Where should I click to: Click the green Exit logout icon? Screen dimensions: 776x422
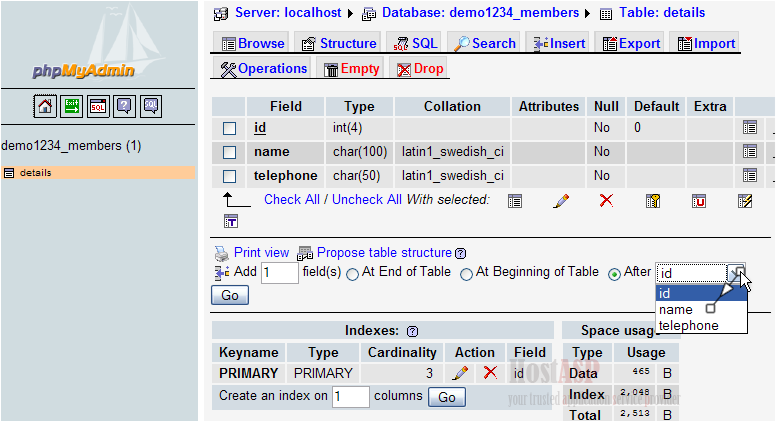pos(72,105)
